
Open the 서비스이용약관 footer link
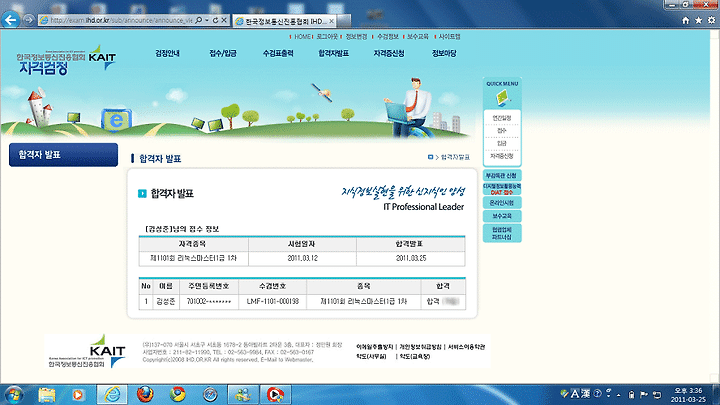(466, 347)
